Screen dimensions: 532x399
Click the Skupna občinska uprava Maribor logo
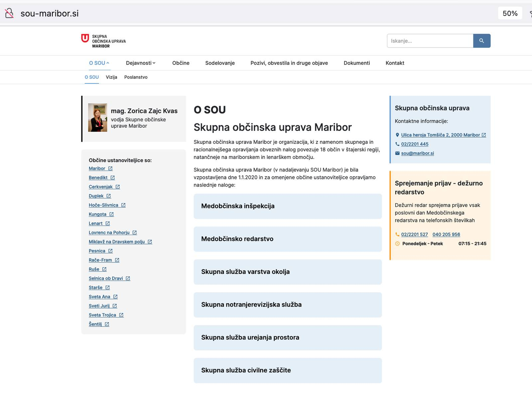click(104, 41)
